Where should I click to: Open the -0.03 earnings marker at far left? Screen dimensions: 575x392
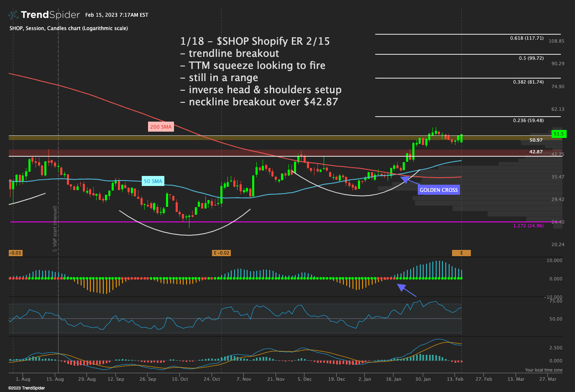[x=15, y=253]
